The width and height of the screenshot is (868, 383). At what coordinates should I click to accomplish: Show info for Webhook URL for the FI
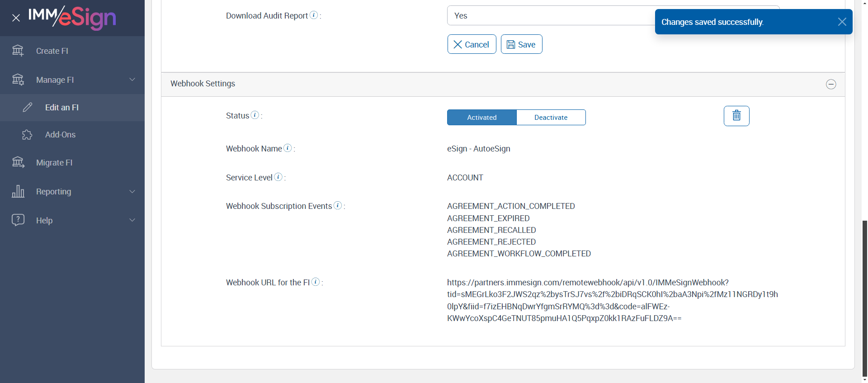tap(316, 282)
